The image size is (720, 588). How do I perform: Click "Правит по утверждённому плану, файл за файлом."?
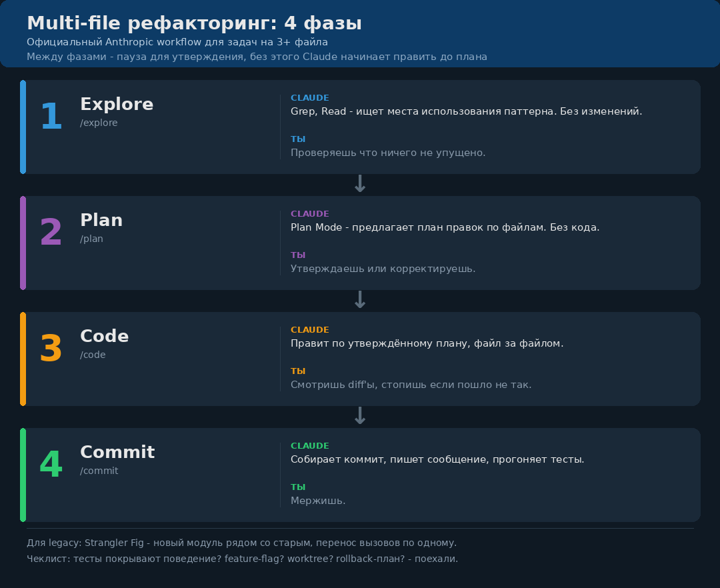coord(427,343)
